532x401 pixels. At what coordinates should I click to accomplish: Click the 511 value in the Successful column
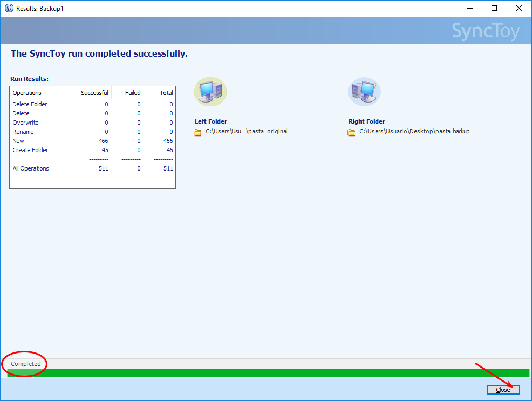[x=104, y=168]
